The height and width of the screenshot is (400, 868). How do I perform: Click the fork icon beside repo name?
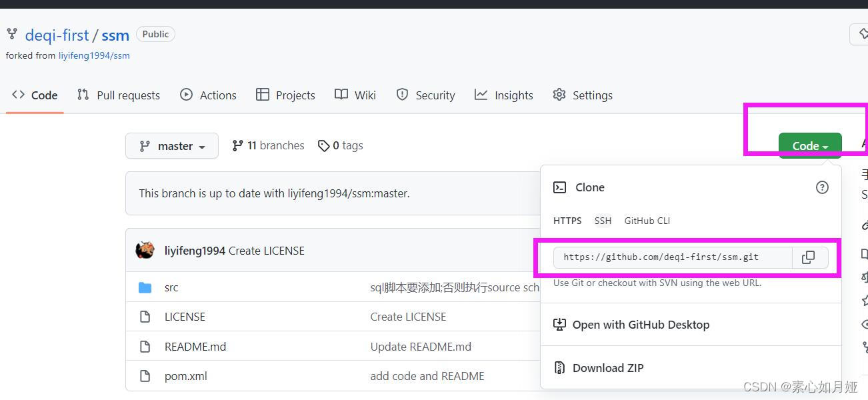[x=12, y=33]
